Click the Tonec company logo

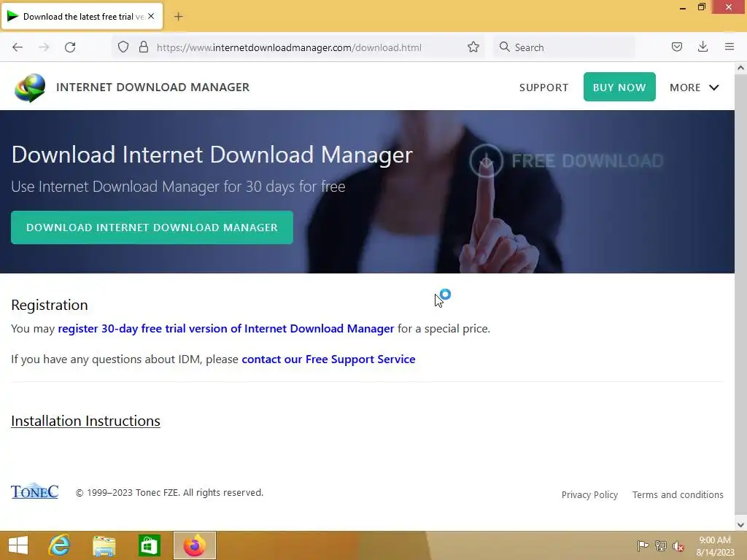(x=35, y=491)
